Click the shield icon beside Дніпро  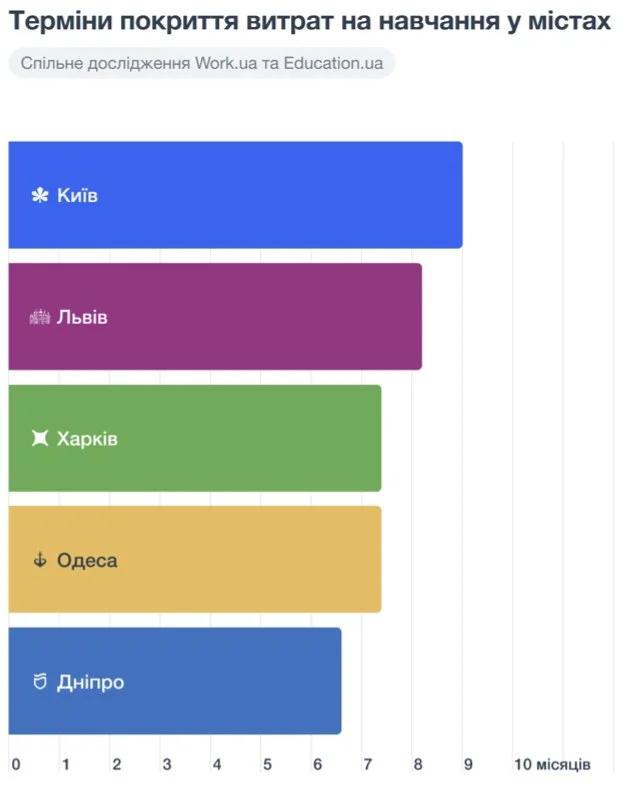coord(40,682)
